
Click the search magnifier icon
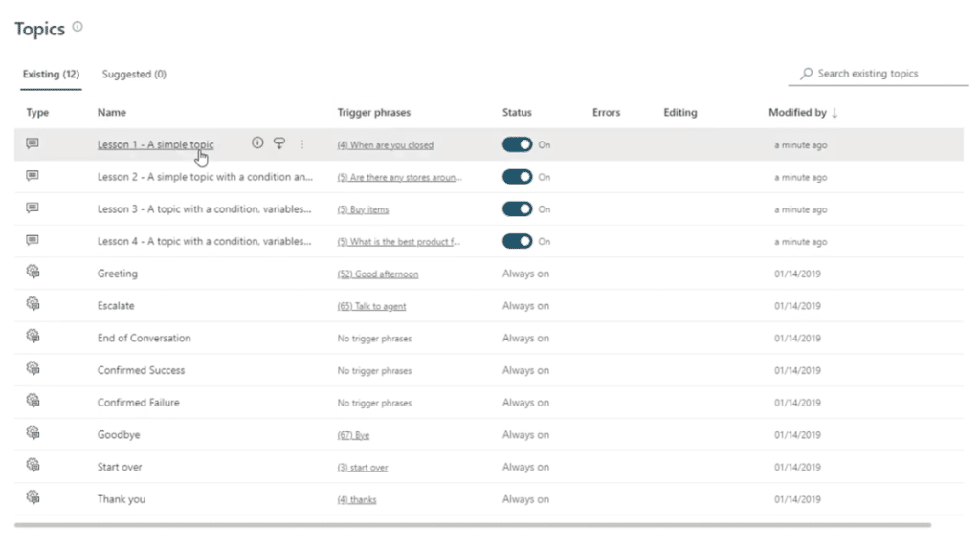(807, 73)
